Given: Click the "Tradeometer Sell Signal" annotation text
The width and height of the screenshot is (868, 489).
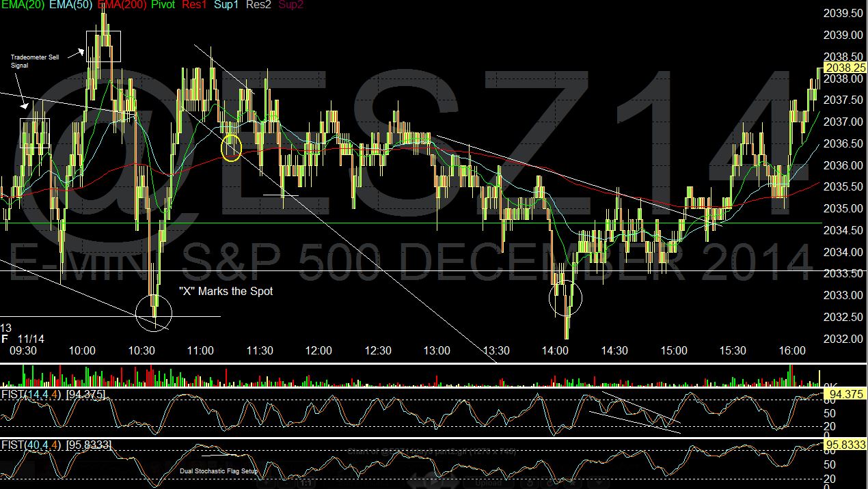Looking at the screenshot, I should (x=34, y=61).
